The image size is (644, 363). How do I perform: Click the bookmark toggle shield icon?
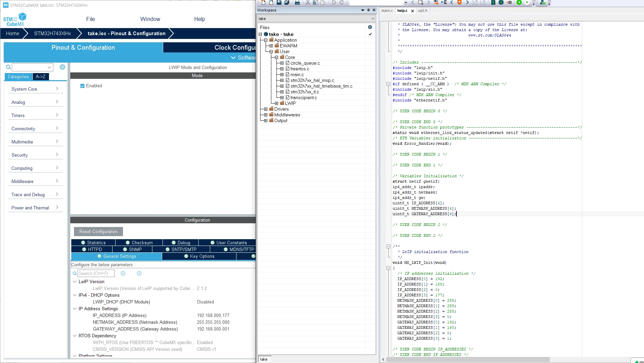[460, 2]
